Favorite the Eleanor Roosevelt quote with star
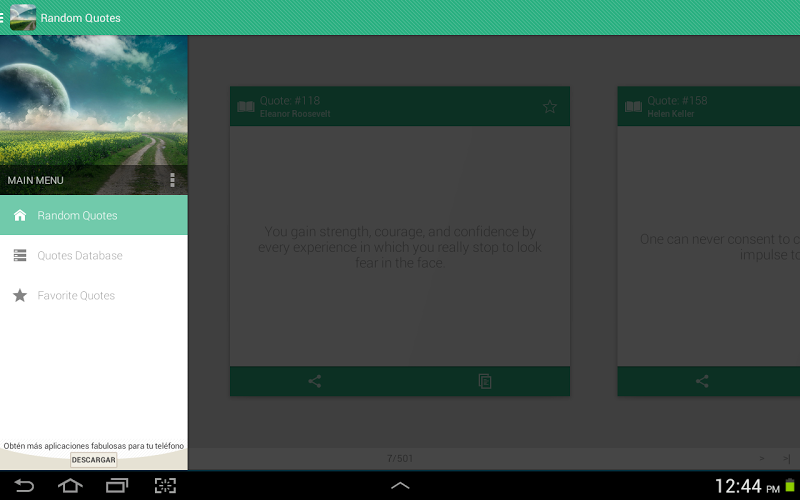The height and width of the screenshot is (500, 800). [549, 107]
